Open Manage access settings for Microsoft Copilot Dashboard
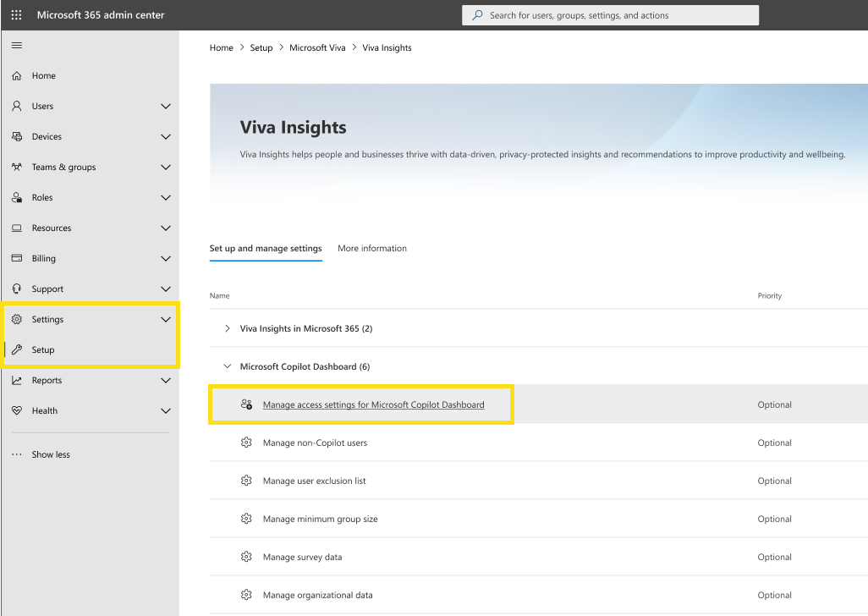868x616 pixels. click(374, 404)
